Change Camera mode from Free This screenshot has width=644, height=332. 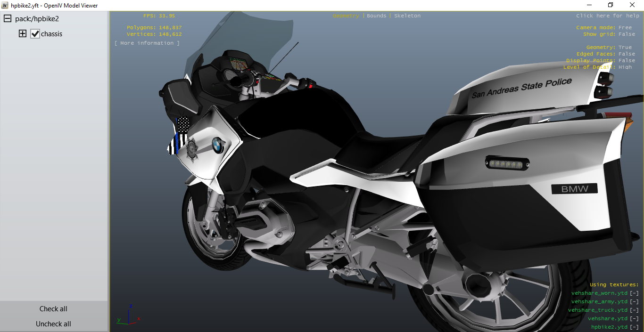tap(625, 27)
